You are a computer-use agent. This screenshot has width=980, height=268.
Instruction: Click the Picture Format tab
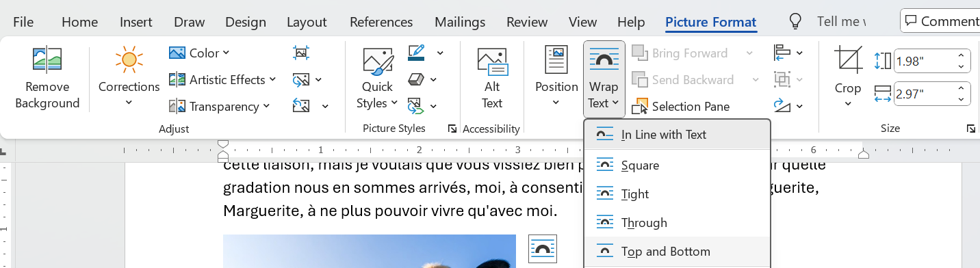point(711,22)
